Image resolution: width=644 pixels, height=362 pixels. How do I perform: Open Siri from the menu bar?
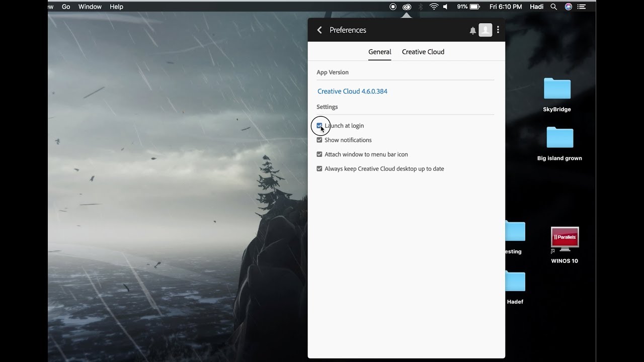(569, 7)
